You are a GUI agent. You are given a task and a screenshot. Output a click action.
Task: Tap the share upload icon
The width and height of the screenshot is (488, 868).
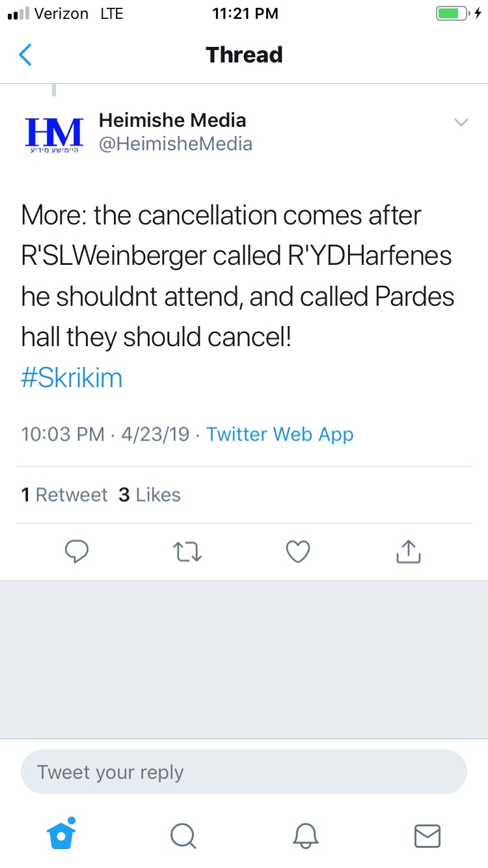coord(409,552)
